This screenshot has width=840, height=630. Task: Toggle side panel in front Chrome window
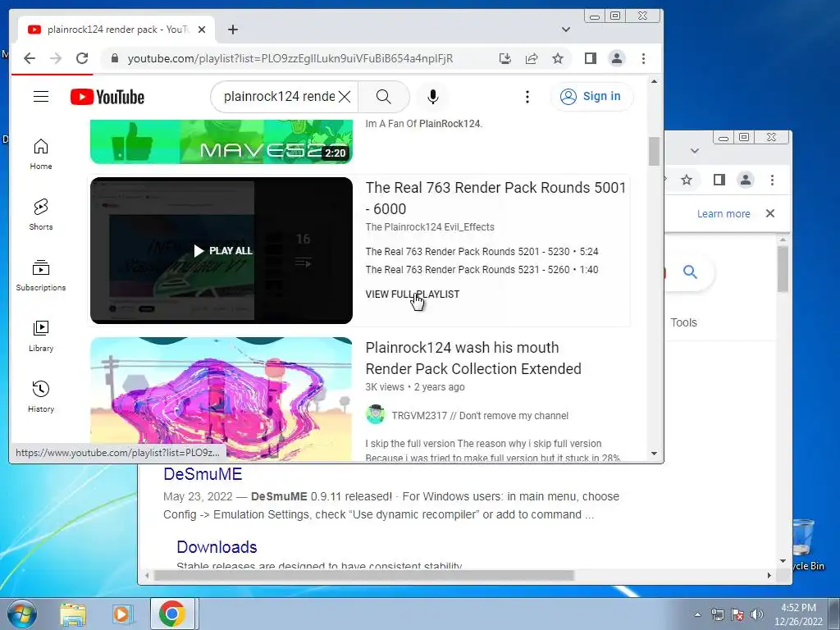(591, 58)
